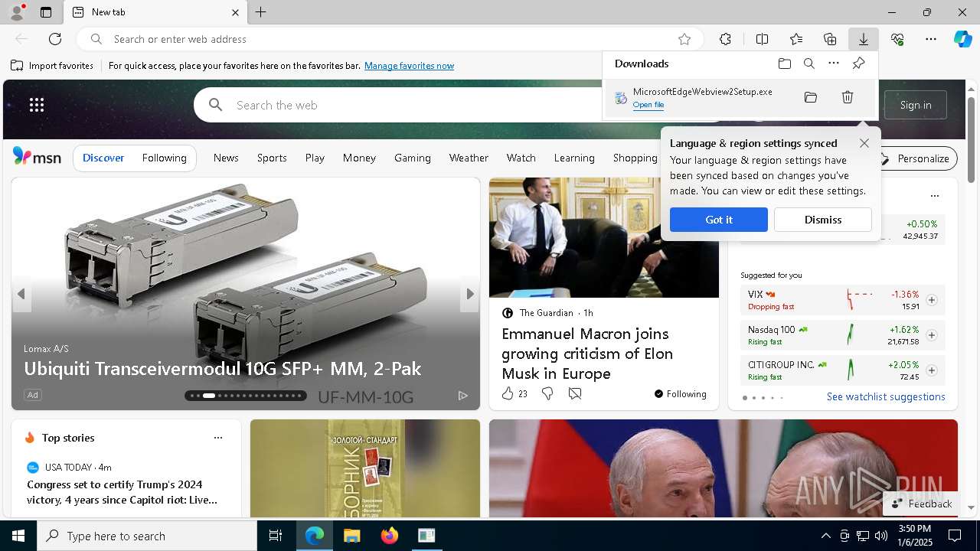Click Import favorites button
This screenshot has width=980, height=551.
(52, 66)
